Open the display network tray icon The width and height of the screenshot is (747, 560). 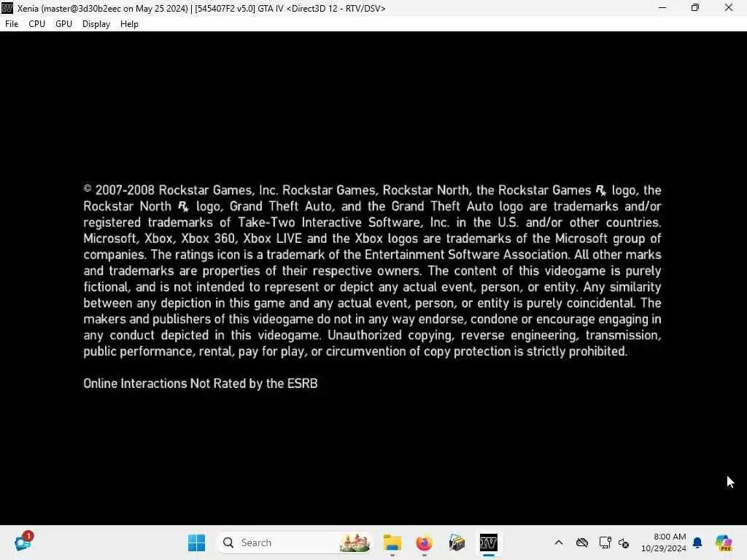(x=605, y=542)
